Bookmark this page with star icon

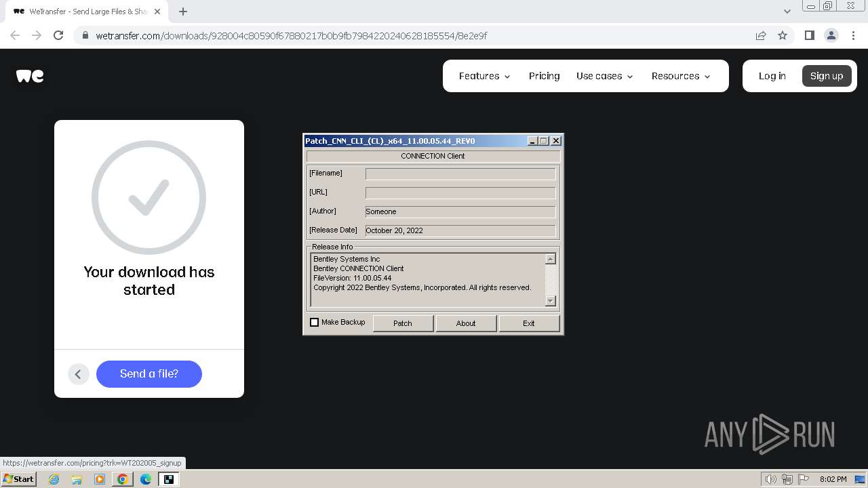point(783,35)
